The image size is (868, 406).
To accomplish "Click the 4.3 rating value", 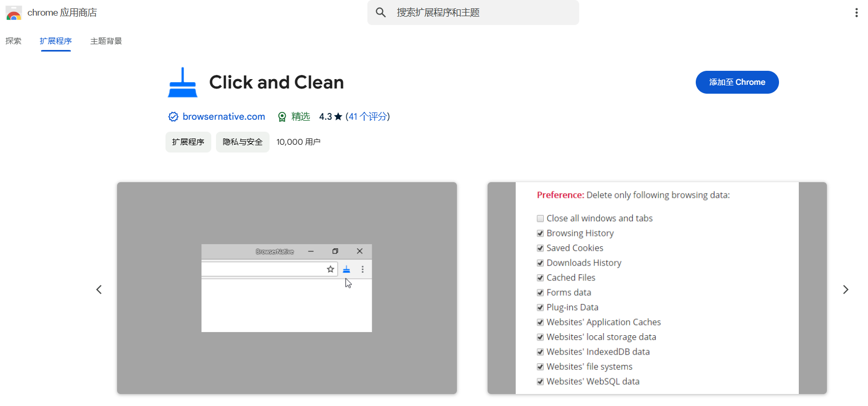I will click(x=325, y=117).
